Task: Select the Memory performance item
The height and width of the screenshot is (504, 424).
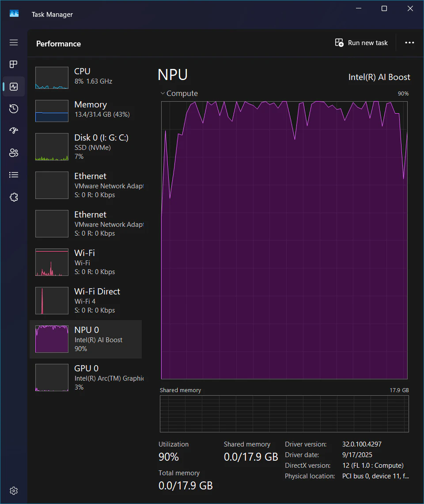Action: (x=86, y=111)
